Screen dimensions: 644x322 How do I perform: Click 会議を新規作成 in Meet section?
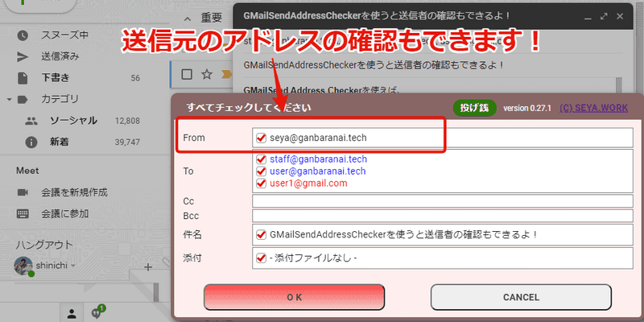[x=74, y=192]
